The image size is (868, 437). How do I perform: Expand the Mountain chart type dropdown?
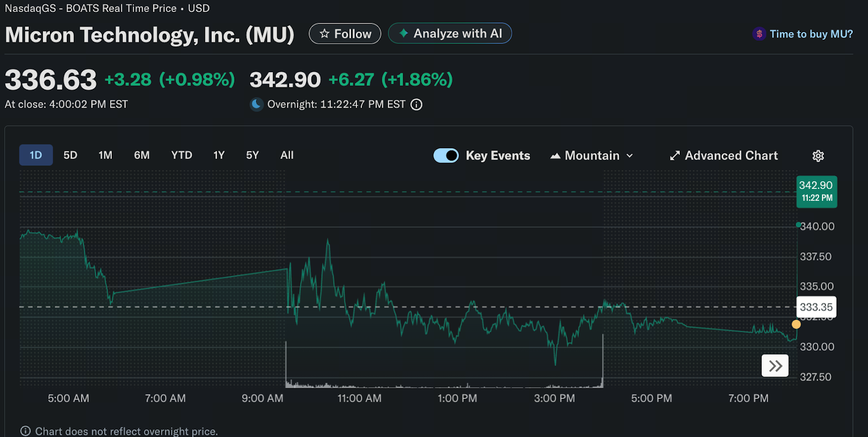pyautogui.click(x=592, y=156)
